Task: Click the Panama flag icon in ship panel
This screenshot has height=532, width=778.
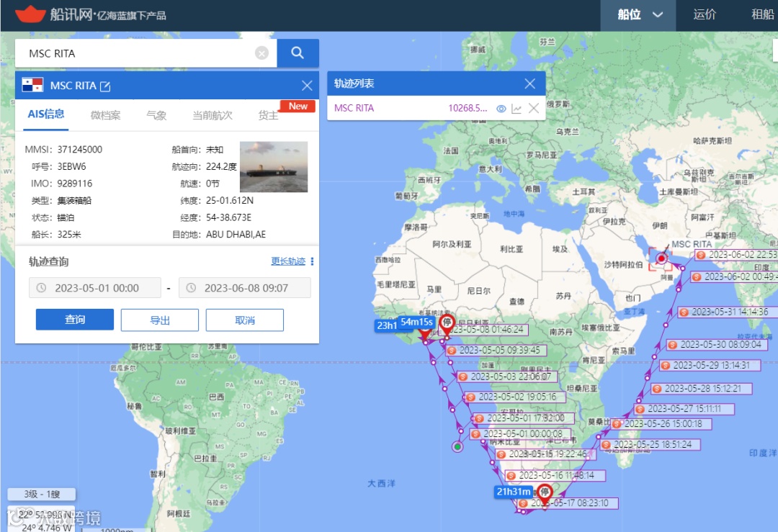Action: [32, 85]
